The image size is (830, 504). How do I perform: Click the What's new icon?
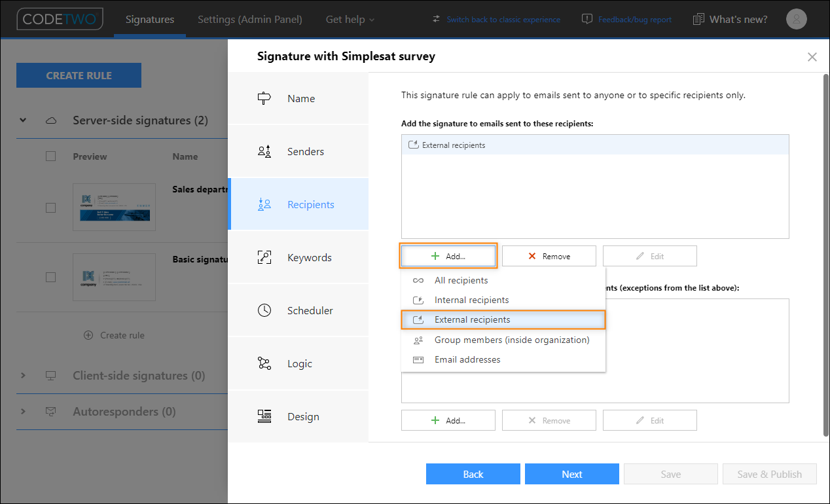tap(699, 20)
